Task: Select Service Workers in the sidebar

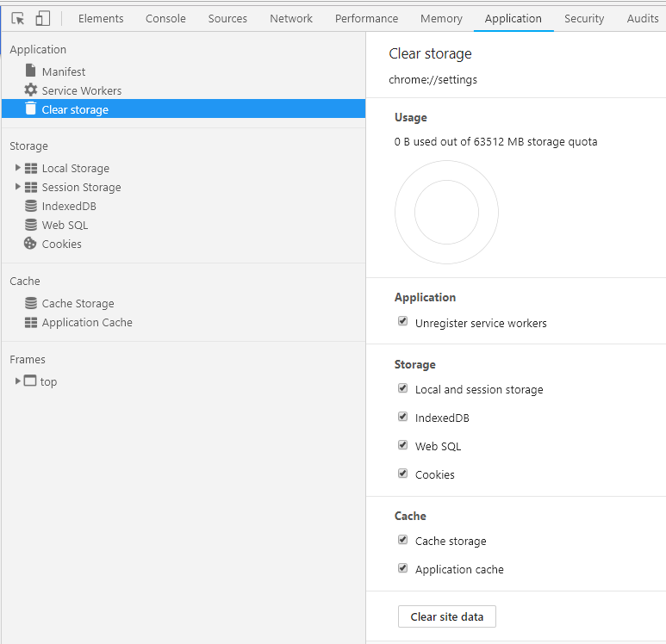Action: point(82,91)
